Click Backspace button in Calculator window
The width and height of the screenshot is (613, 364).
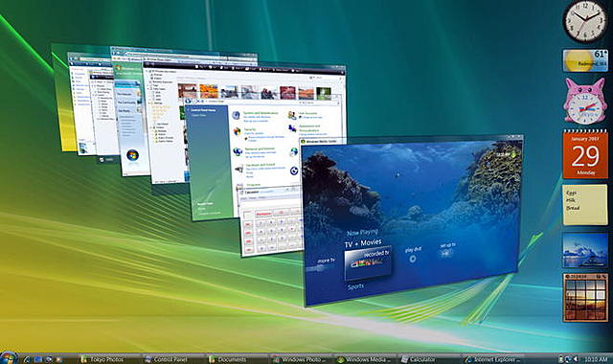(263, 214)
